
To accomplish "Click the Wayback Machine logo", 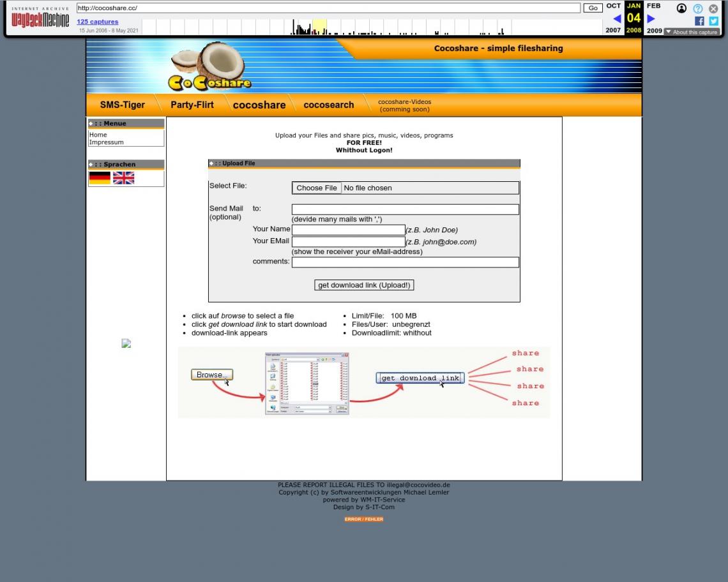I will (40, 17).
